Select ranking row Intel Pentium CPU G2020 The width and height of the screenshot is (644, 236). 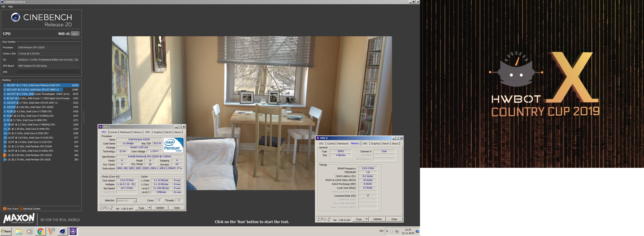click(41, 155)
